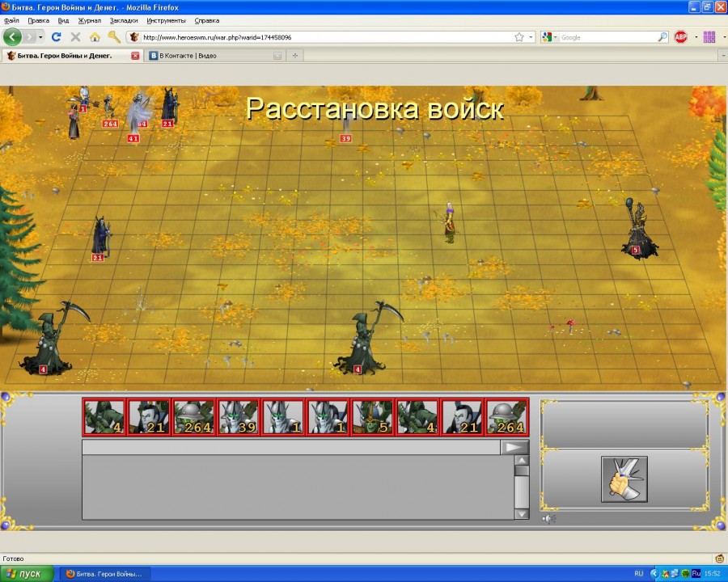The image size is (728, 582).
Task: Open the Инструменты menu
Action: click(x=166, y=20)
